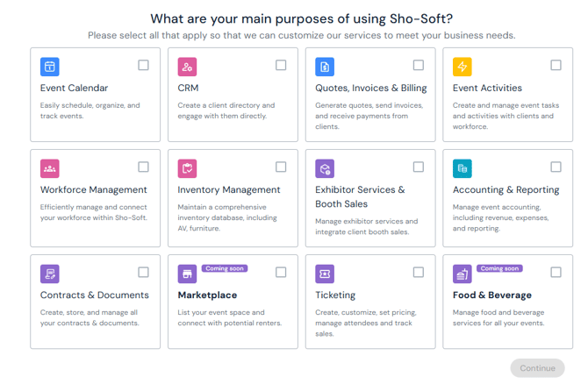Viewport: 588px width, 384px height.
Task: Click the pink CRM icon
Action: pyautogui.click(x=187, y=67)
